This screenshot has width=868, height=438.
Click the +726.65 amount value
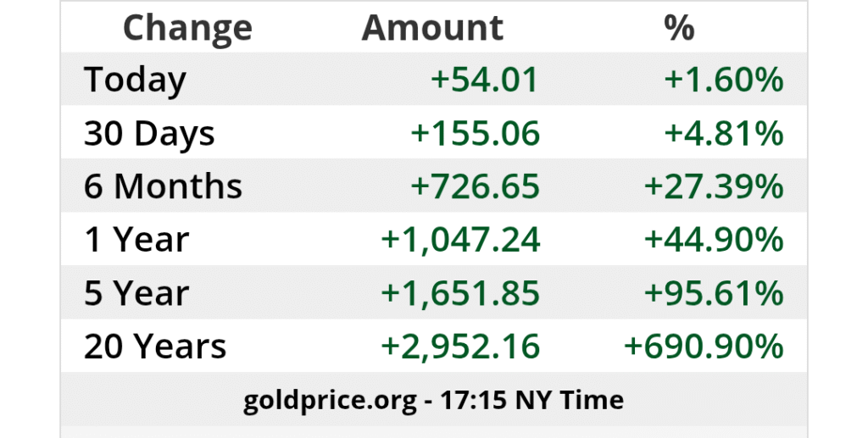coord(475,186)
